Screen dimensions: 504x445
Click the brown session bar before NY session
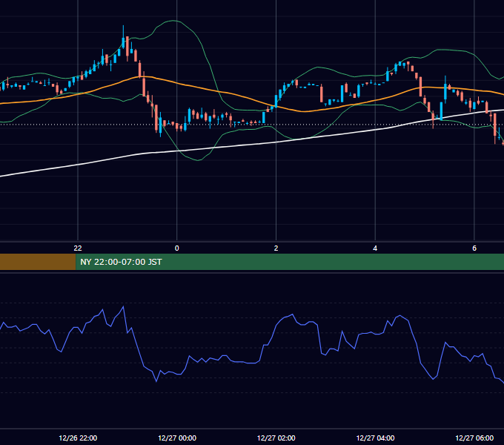click(38, 262)
